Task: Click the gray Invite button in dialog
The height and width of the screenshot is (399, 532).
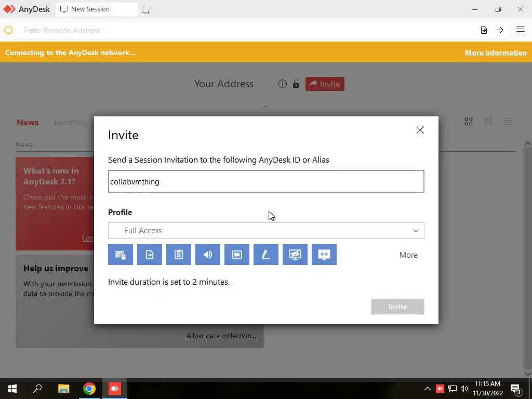Action: [397, 307]
